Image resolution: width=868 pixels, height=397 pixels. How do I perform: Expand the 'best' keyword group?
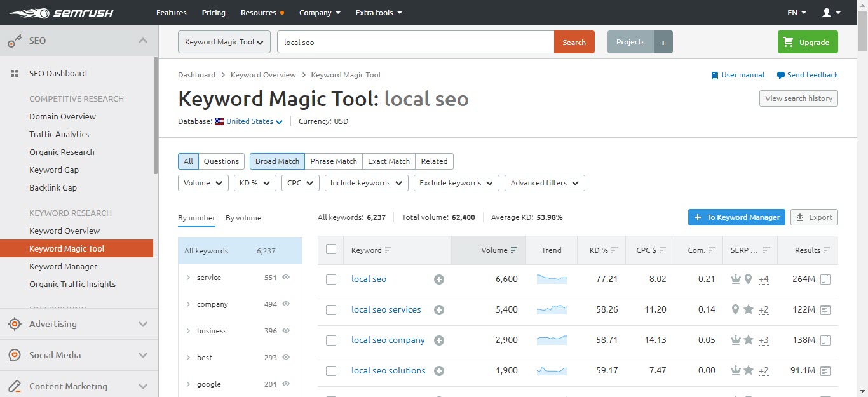coord(188,358)
